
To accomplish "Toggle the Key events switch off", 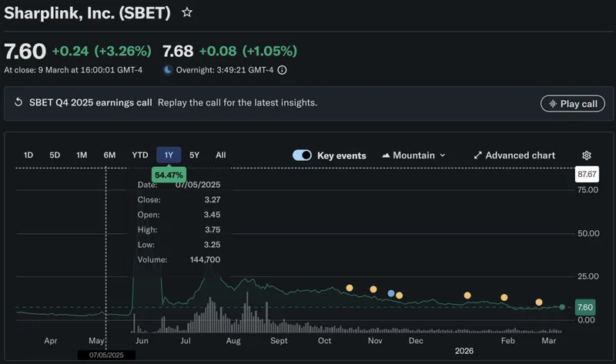I will tap(302, 155).
